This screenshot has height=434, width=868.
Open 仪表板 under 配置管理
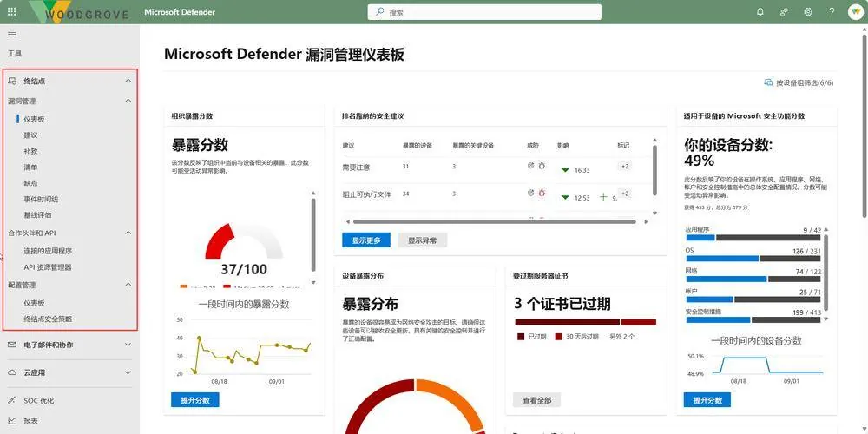pyautogui.click(x=34, y=303)
